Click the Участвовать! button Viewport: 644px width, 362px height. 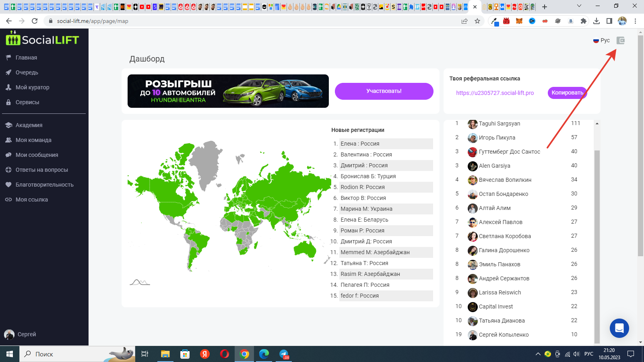click(x=384, y=91)
